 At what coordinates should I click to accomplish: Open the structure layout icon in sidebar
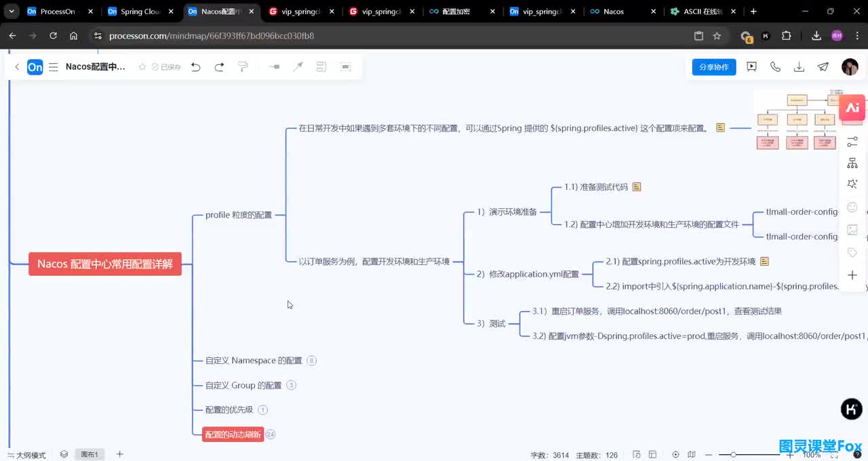click(852, 163)
